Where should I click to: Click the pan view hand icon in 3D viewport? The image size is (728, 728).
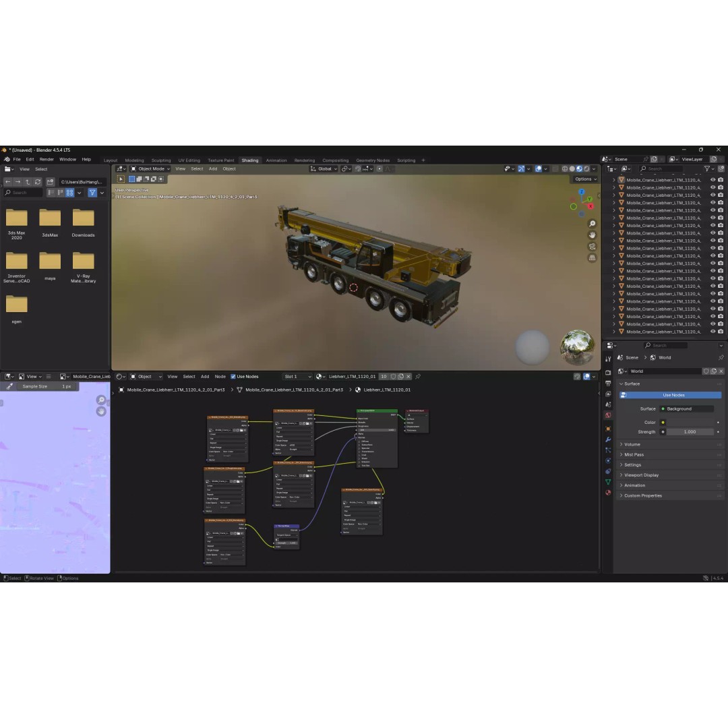pyautogui.click(x=592, y=235)
